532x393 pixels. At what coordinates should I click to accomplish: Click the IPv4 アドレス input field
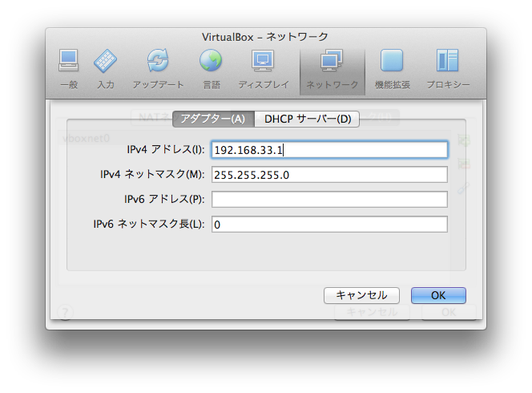pyautogui.click(x=329, y=150)
